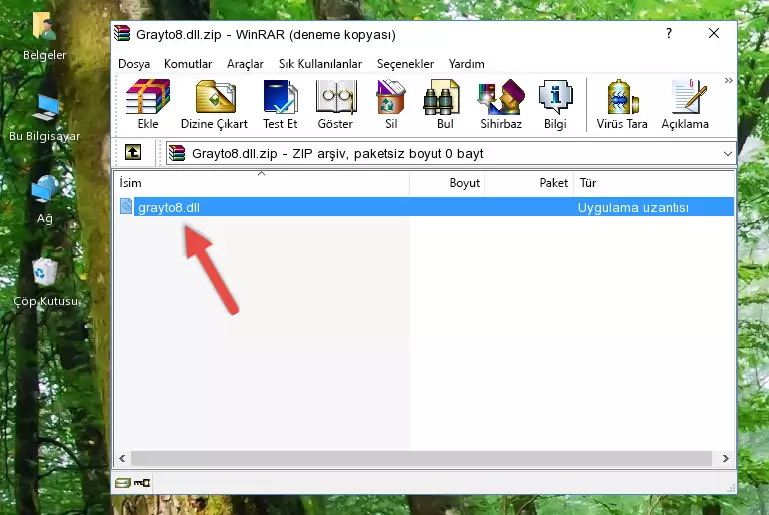Open the Komutlar menu

188,64
